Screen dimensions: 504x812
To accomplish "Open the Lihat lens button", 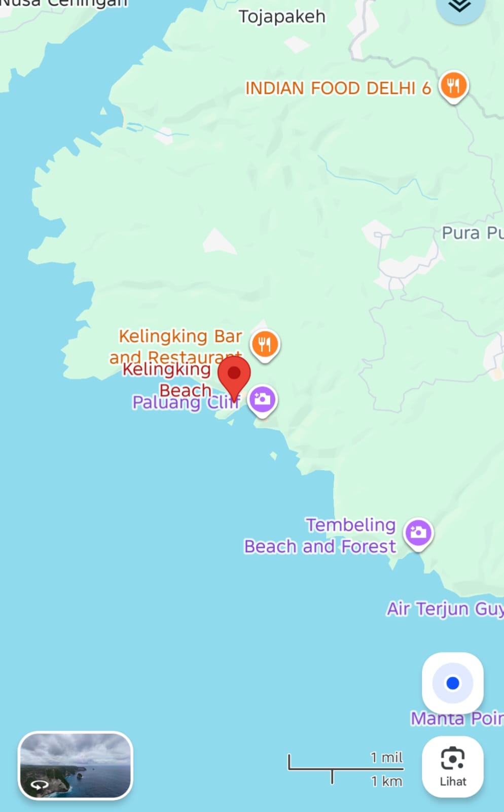I will (453, 766).
